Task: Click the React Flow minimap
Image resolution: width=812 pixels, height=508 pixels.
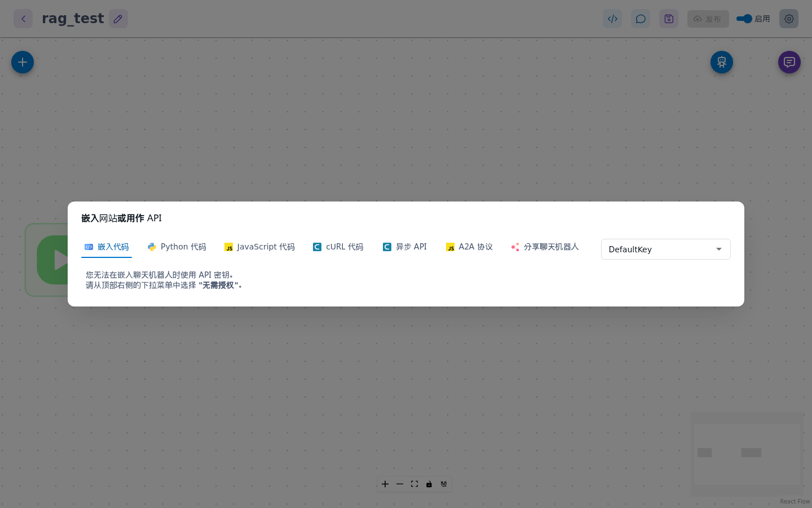Action: pos(747,454)
